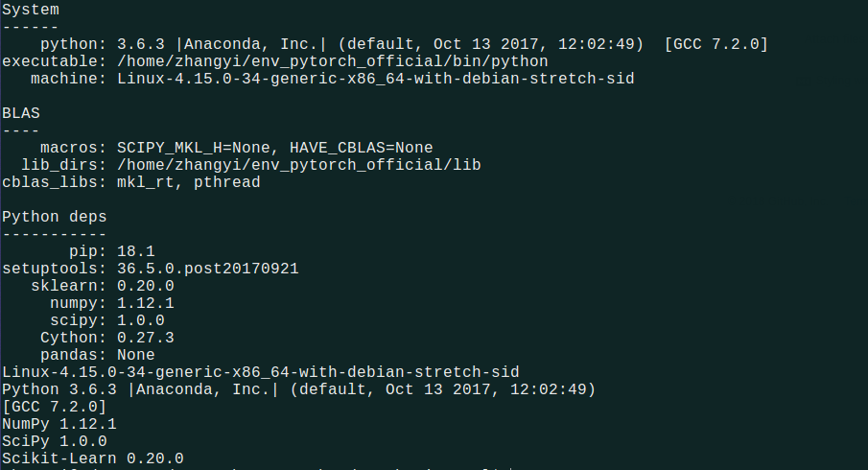Click the machine line's Linux platform string
This screenshot has height=470, width=868.
tap(376, 79)
